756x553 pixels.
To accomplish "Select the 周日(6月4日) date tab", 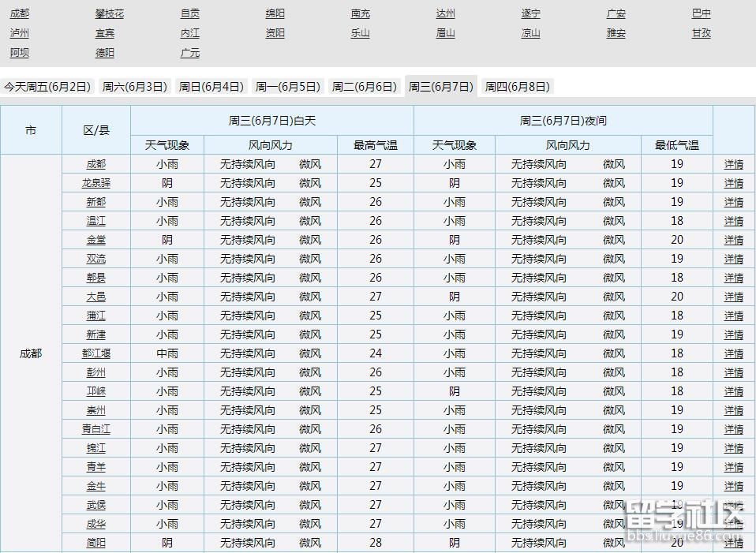I will click(x=211, y=87).
